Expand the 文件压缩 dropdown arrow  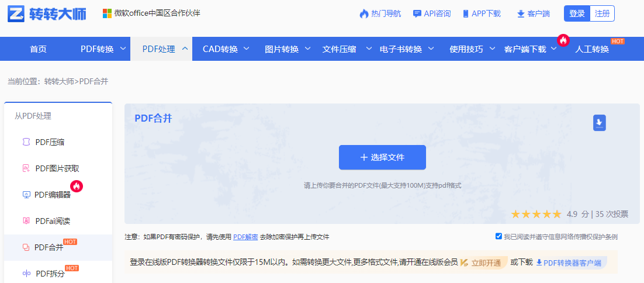(369, 49)
